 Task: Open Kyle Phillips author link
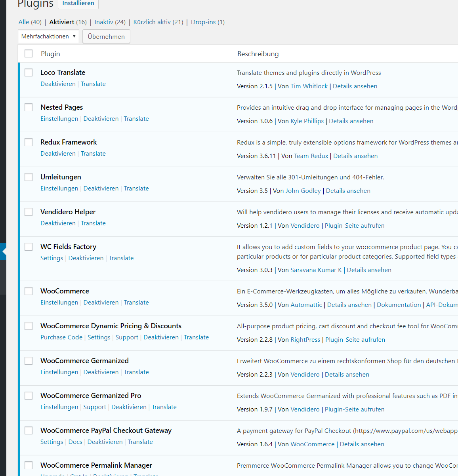click(307, 121)
